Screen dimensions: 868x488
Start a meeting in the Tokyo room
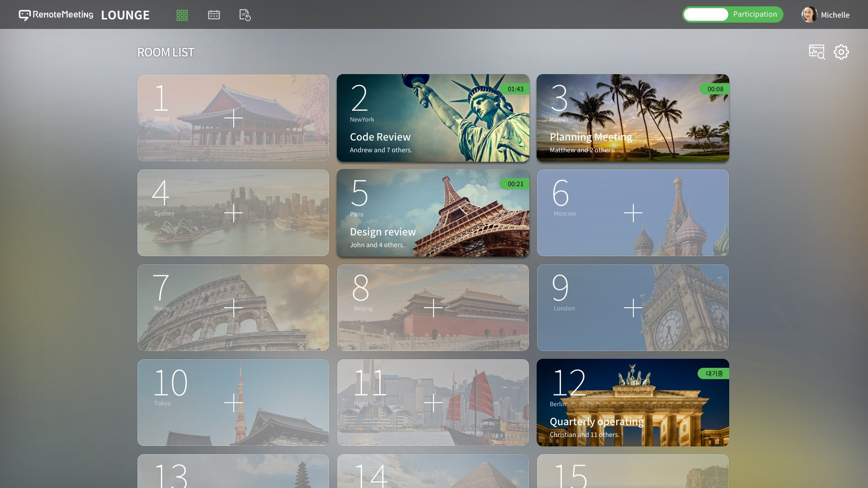point(233,403)
